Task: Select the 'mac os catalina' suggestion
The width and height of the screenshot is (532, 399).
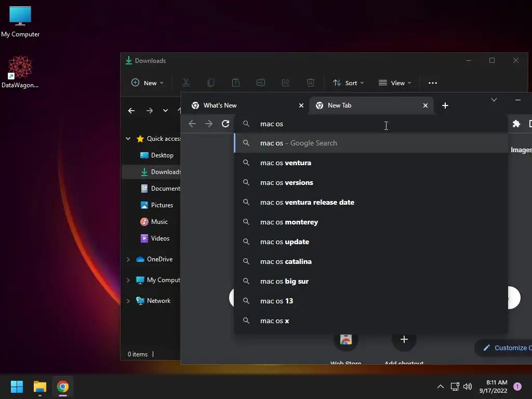Action: [x=371, y=262]
